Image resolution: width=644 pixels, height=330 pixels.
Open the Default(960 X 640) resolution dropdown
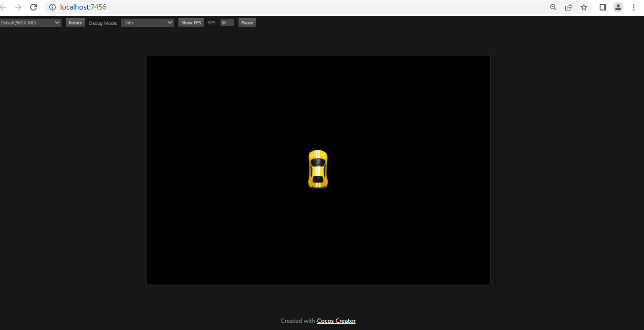tap(31, 22)
